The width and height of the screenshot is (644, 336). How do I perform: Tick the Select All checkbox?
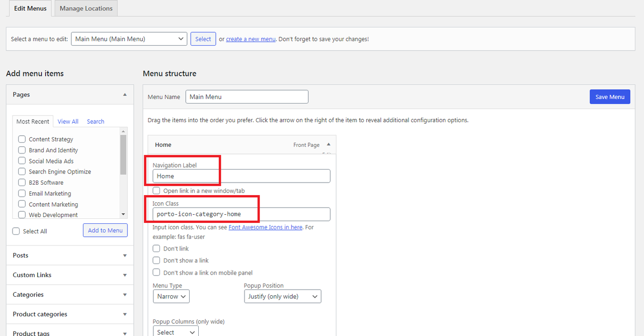[16, 231]
